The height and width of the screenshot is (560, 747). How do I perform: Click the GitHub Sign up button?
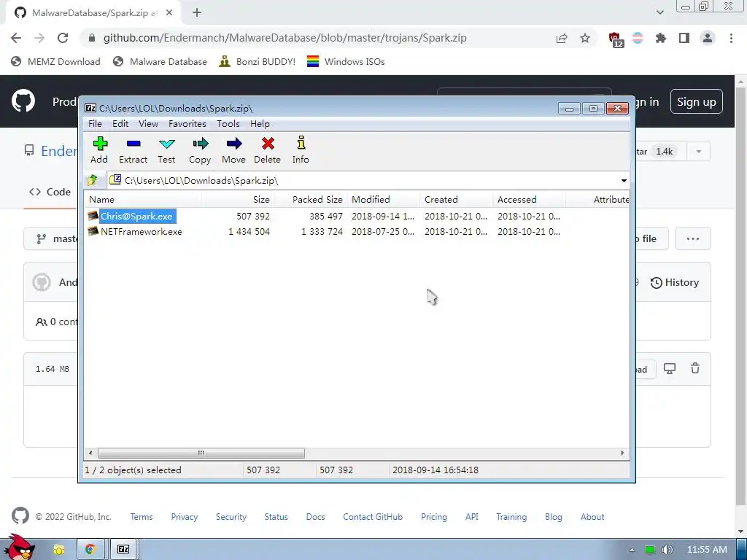point(696,102)
